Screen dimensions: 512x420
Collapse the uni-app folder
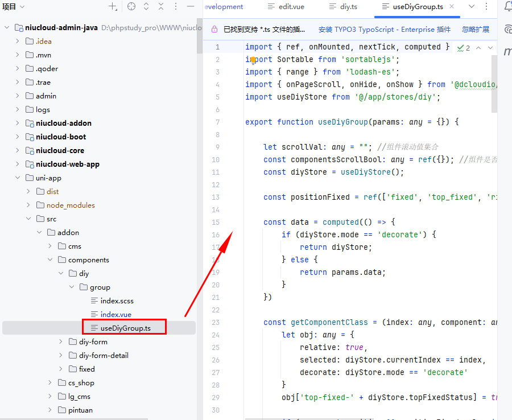pyautogui.click(x=17, y=178)
